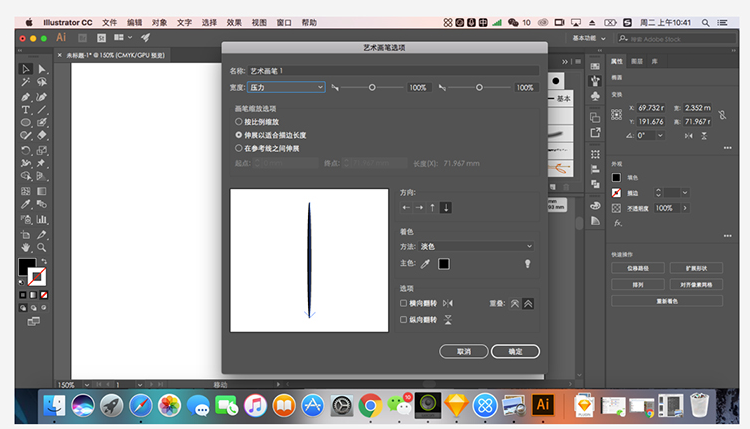Tick the 纵向翻转 checkbox
This screenshot has height=429, width=750.
[404, 320]
